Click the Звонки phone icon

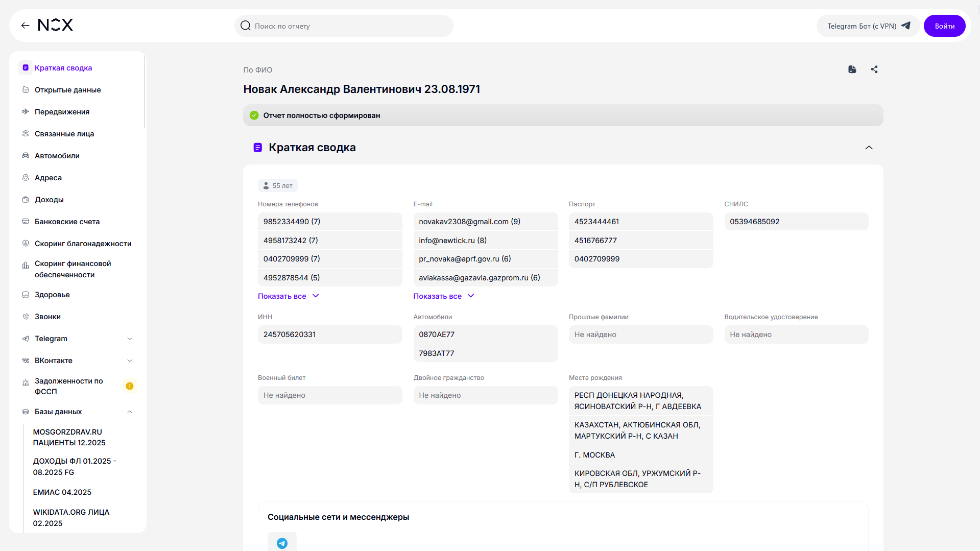(26, 317)
